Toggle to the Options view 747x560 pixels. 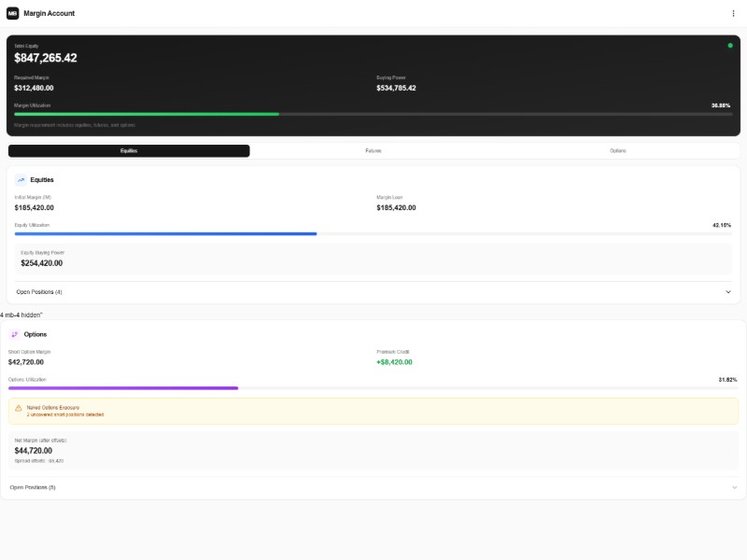click(x=618, y=149)
